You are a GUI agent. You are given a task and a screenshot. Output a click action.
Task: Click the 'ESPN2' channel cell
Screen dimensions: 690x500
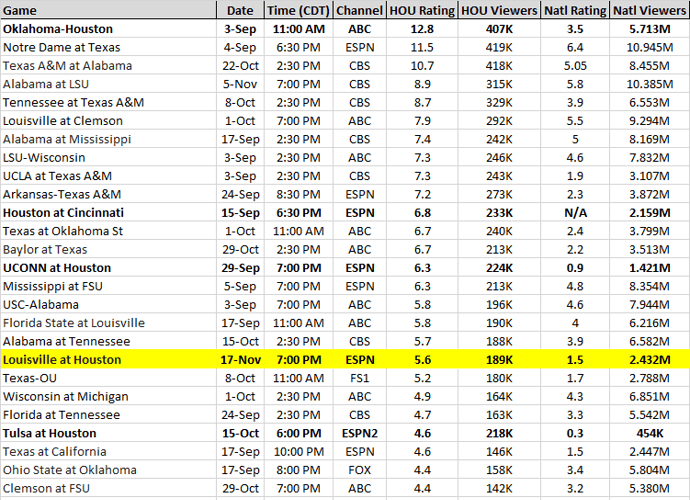point(360,433)
